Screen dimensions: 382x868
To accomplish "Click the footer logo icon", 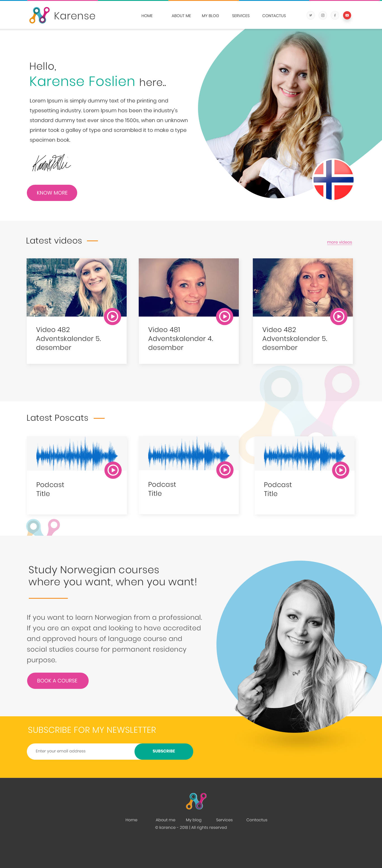I will pyautogui.click(x=196, y=801).
